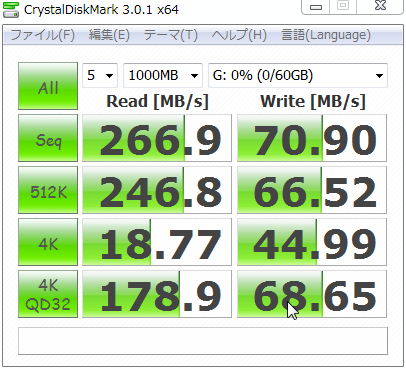Open the ファイル(F) menu
Viewport: 406px width, 369px height.
point(43,35)
